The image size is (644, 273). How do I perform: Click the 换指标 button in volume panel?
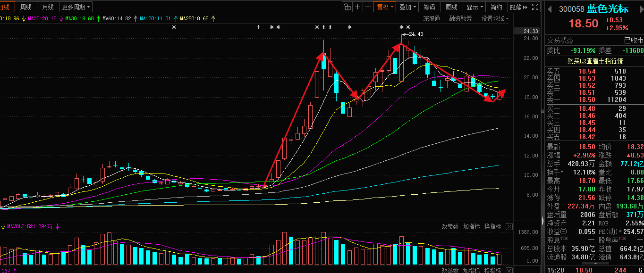coord(492,226)
